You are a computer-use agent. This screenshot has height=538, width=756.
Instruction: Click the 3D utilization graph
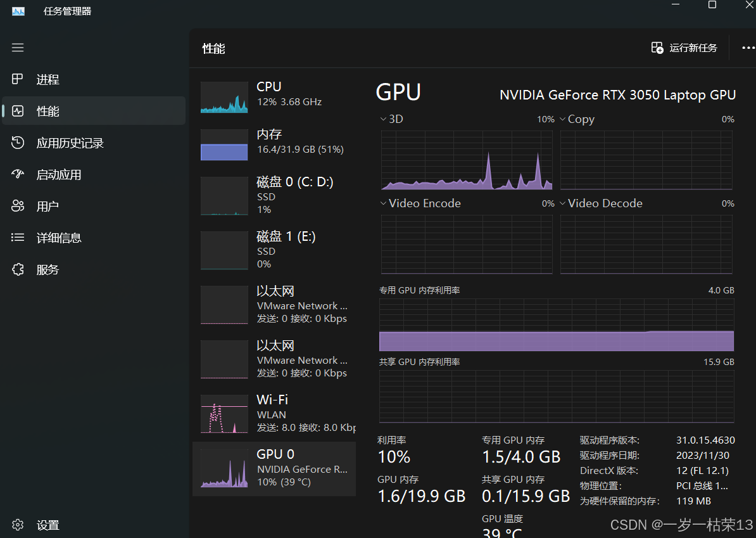[467, 160]
